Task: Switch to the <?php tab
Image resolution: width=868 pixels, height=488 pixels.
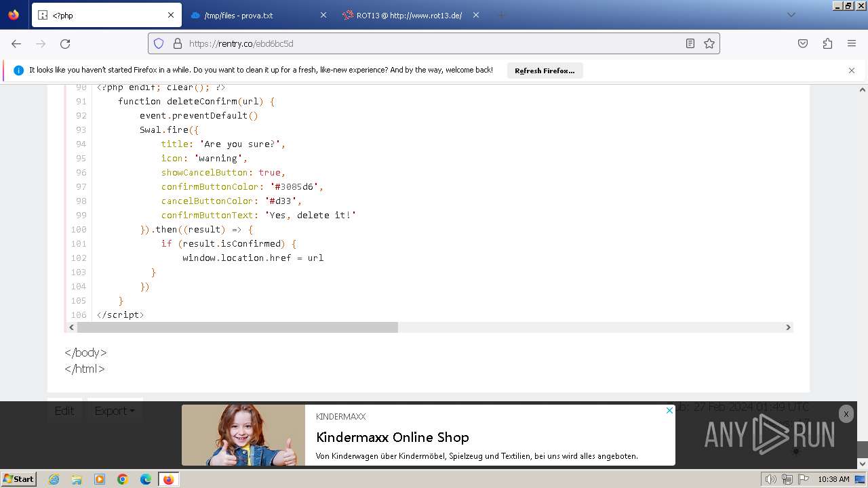Action: click(x=106, y=15)
